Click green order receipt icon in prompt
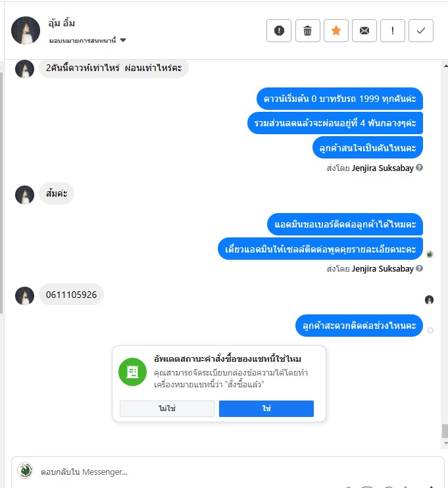 [133, 372]
